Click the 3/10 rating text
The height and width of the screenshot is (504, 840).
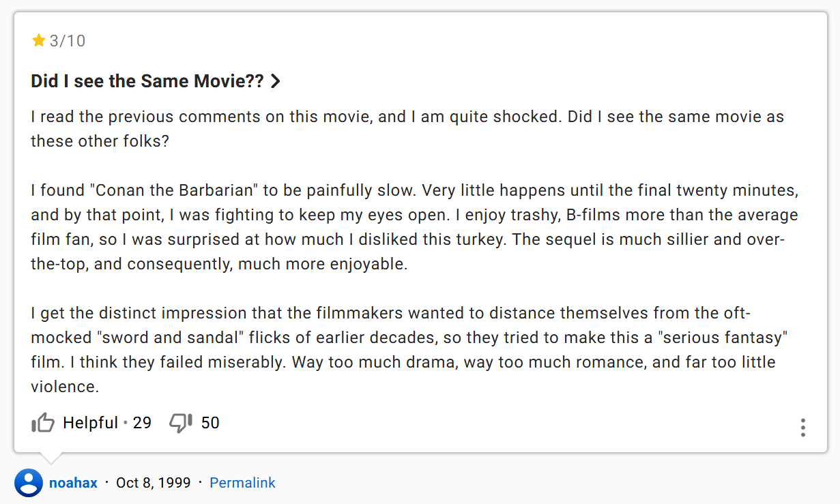pos(68,41)
